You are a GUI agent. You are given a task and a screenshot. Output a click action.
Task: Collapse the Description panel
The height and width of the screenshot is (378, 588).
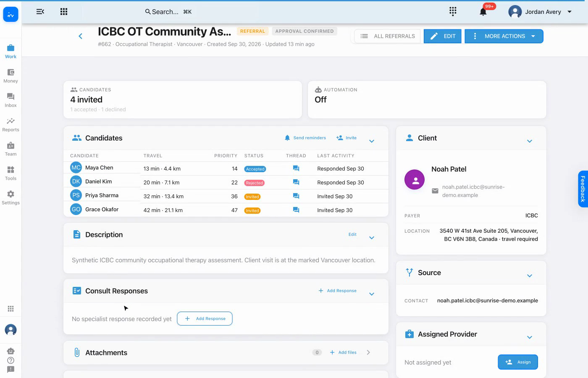tap(372, 238)
